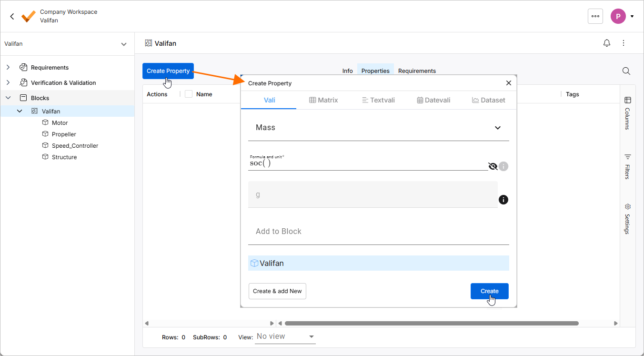Open the Settings side panel
This screenshot has height=356, width=644.
click(x=627, y=218)
